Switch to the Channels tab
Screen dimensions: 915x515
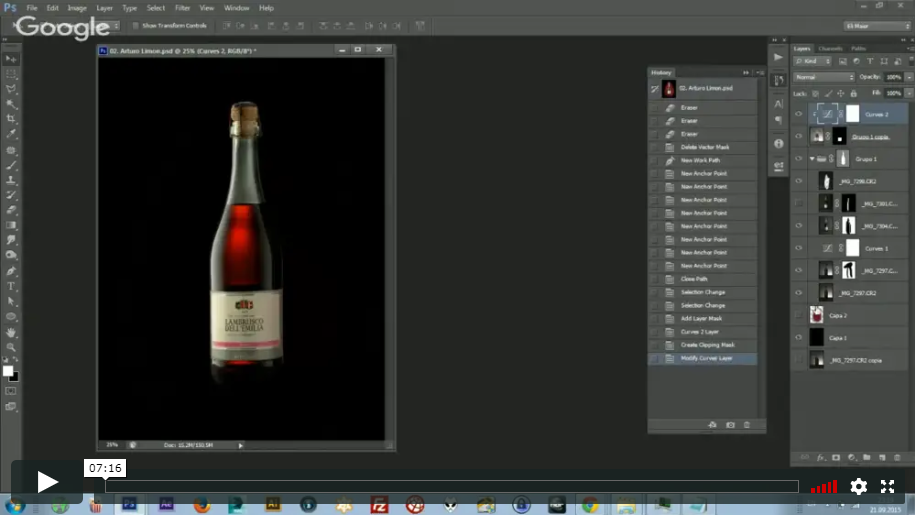coord(830,48)
